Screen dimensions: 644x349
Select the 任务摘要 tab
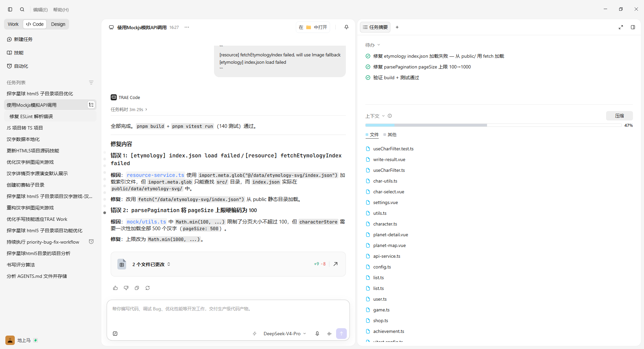tap(375, 27)
